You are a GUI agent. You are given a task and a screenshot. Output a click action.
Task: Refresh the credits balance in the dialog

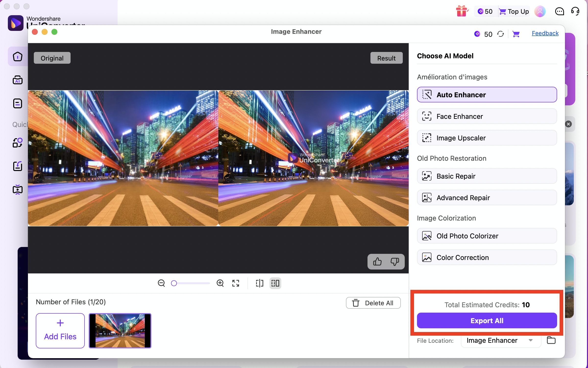501,34
